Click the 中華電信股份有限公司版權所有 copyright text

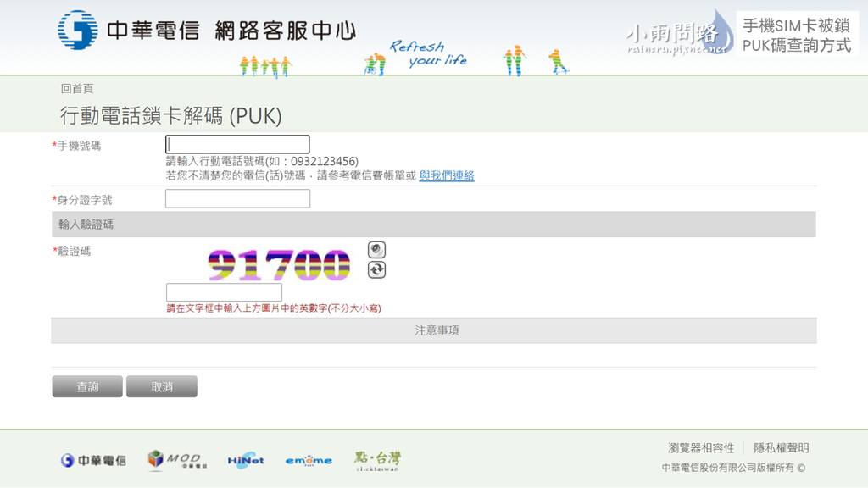(x=733, y=468)
